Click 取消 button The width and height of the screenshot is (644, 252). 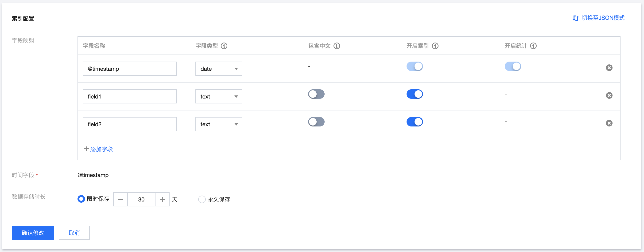(x=74, y=233)
